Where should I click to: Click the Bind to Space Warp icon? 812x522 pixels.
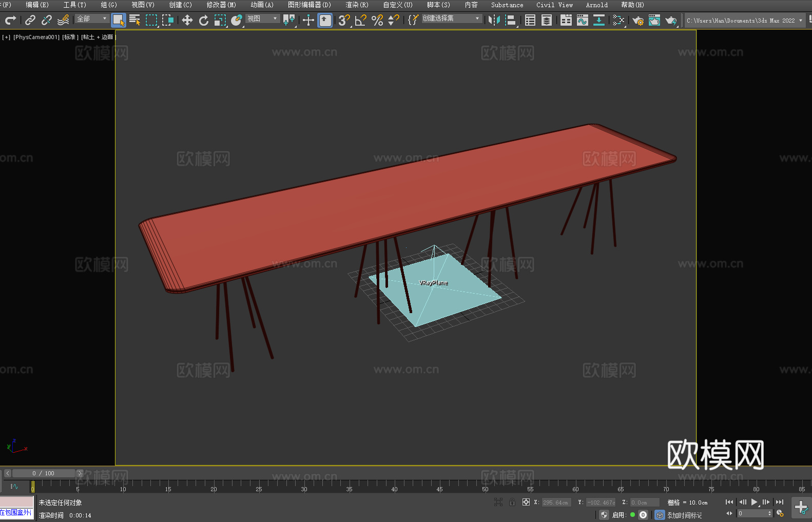point(63,20)
